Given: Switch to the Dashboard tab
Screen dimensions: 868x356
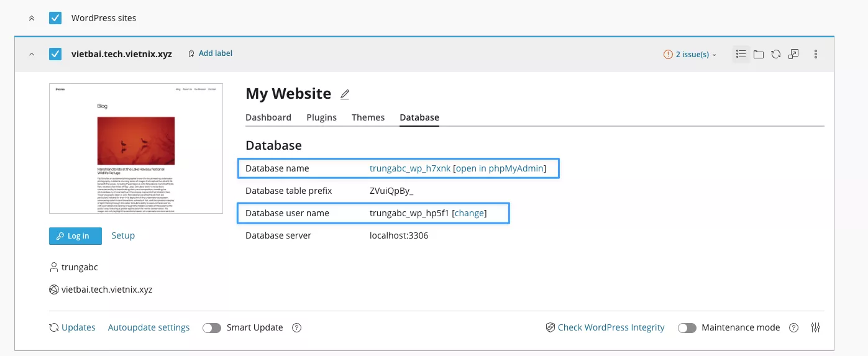Looking at the screenshot, I should [268, 117].
